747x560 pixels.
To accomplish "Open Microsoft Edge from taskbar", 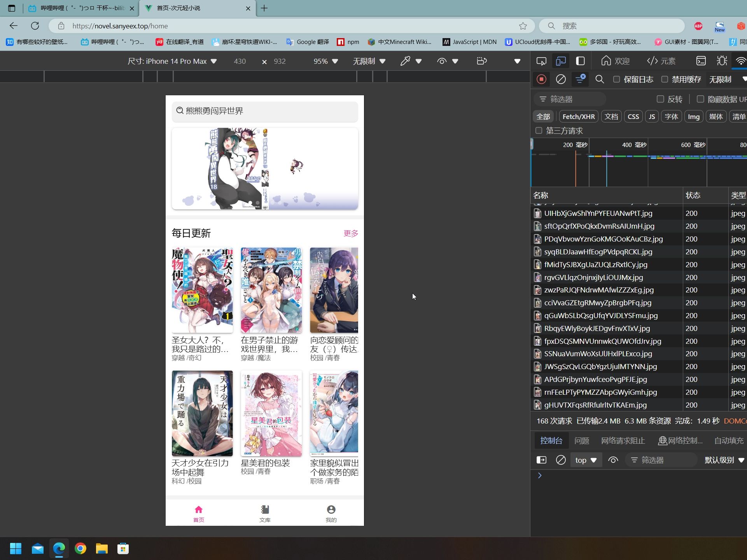I will coord(59,548).
